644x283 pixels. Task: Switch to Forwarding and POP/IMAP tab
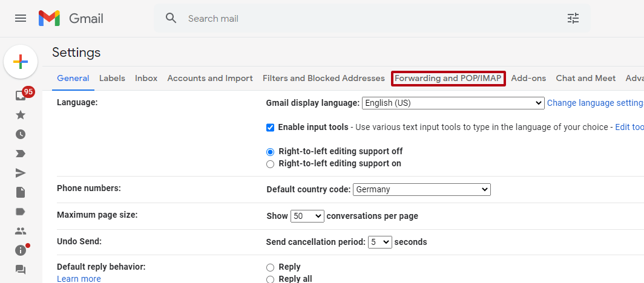tap(448, 79)
